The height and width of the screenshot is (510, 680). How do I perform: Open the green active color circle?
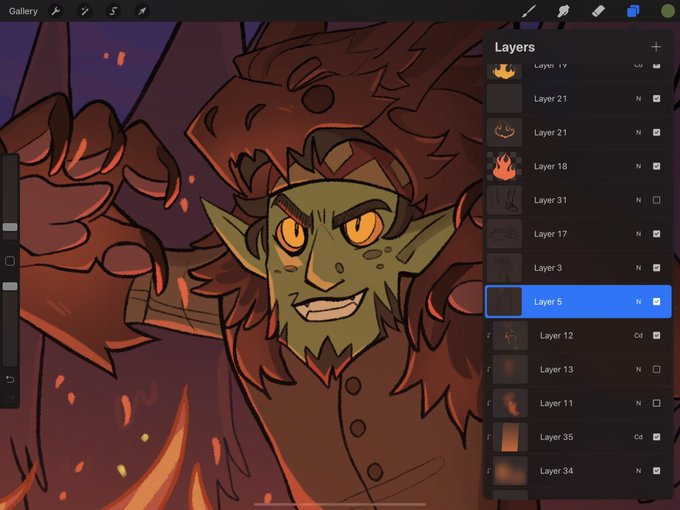point(668,11)
